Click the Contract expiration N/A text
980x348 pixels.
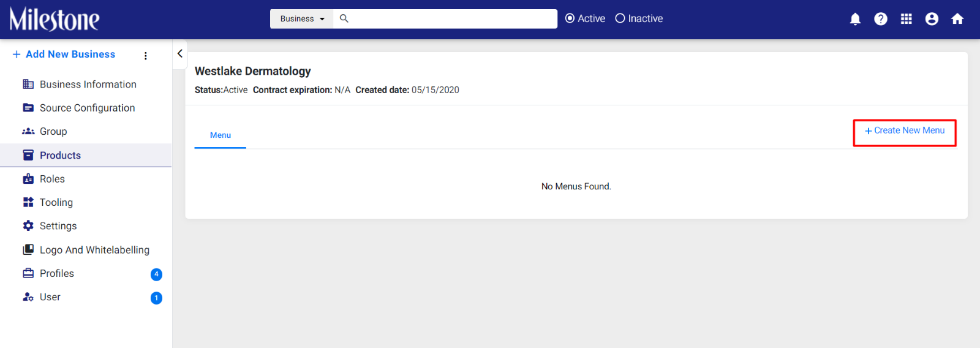click(x=302, y=90)
